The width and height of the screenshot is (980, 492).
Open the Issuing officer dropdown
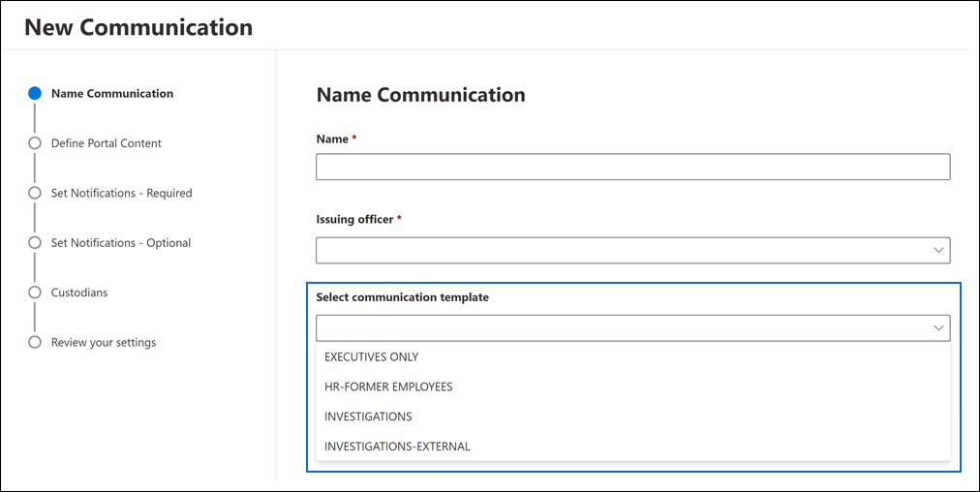(x=632, y=250)
